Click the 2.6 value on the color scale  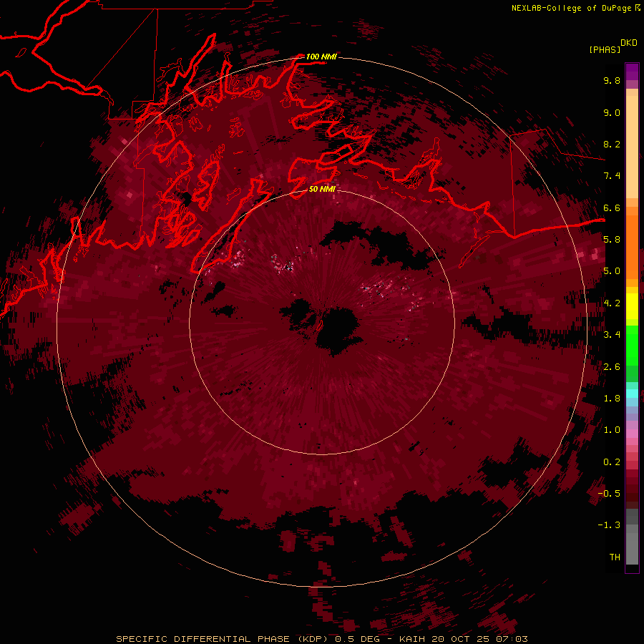pos(612,367)
